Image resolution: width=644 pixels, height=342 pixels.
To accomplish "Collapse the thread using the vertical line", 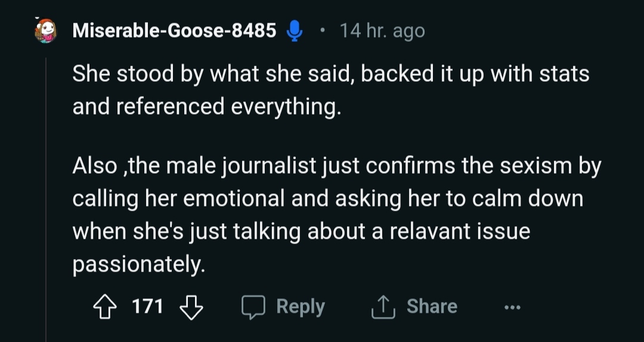I will click(47, 197).
